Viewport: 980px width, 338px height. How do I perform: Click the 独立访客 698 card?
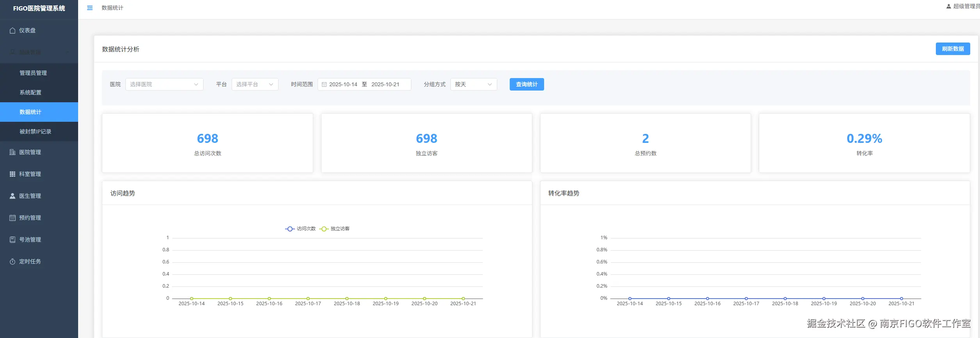pyautogui.click(x=427, y=143)
